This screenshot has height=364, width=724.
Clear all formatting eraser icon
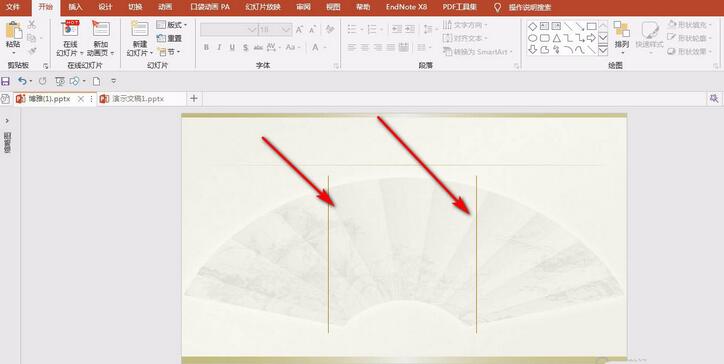point(330,29)
